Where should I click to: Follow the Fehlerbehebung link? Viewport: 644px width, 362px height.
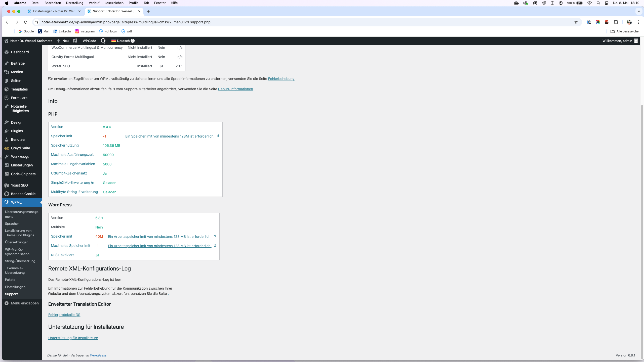(281, 79)
